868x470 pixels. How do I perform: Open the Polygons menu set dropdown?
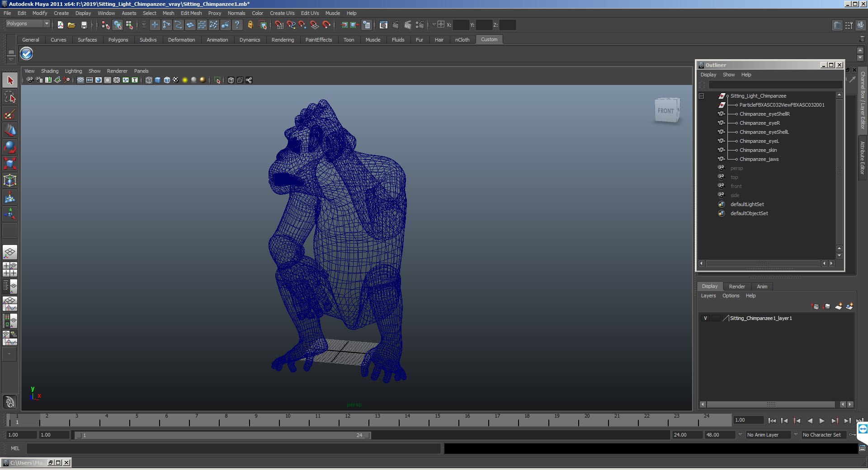(28, 23)
